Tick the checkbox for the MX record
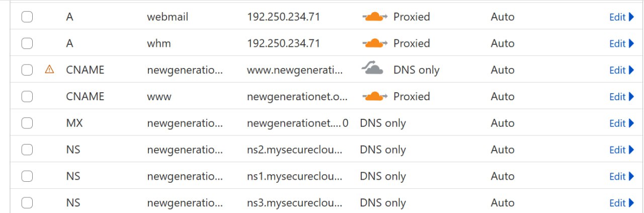This screenshot has height=213, width=644. [27, 123]
